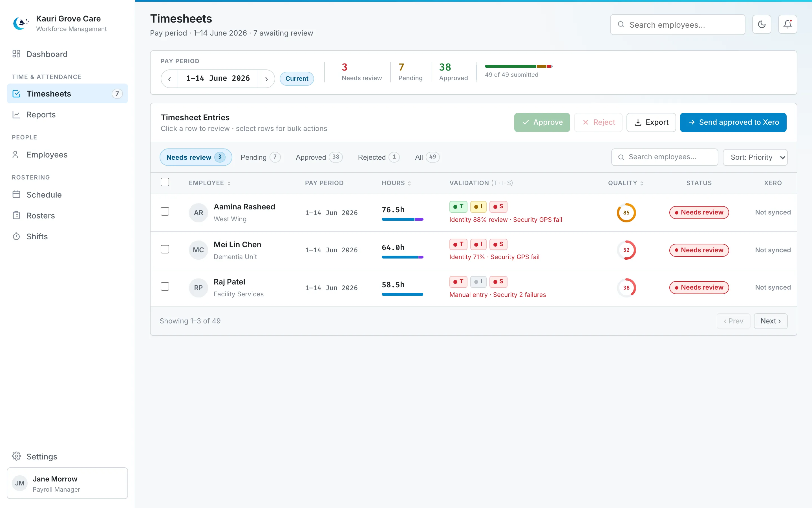Export timesheet entries
This screenshot has width=812, height=508.
click(x=651, y=122)
